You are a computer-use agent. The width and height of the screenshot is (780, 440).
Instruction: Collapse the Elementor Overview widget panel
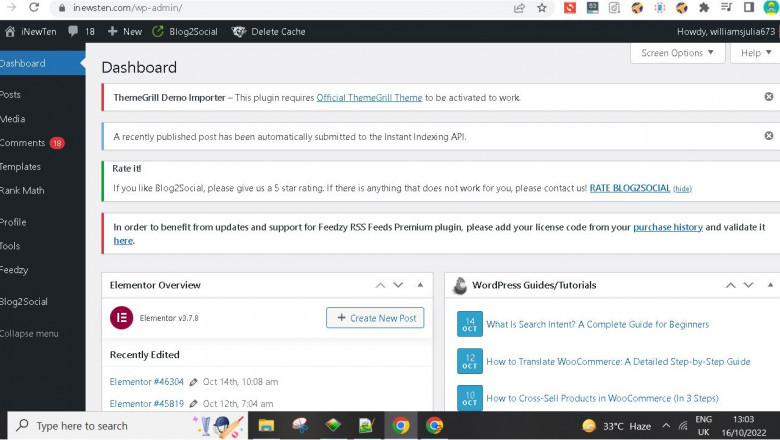(420, 285)
